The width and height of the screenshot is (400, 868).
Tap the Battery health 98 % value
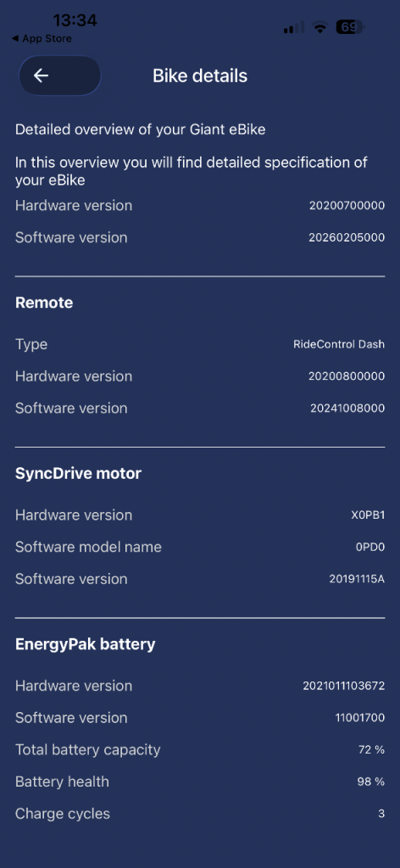(370, 782)
